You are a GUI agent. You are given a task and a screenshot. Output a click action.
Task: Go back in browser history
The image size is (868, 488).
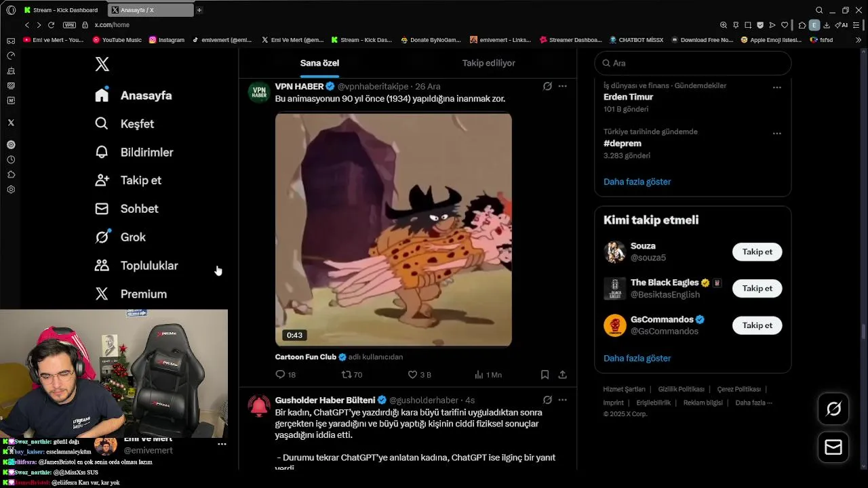(27, 25)
